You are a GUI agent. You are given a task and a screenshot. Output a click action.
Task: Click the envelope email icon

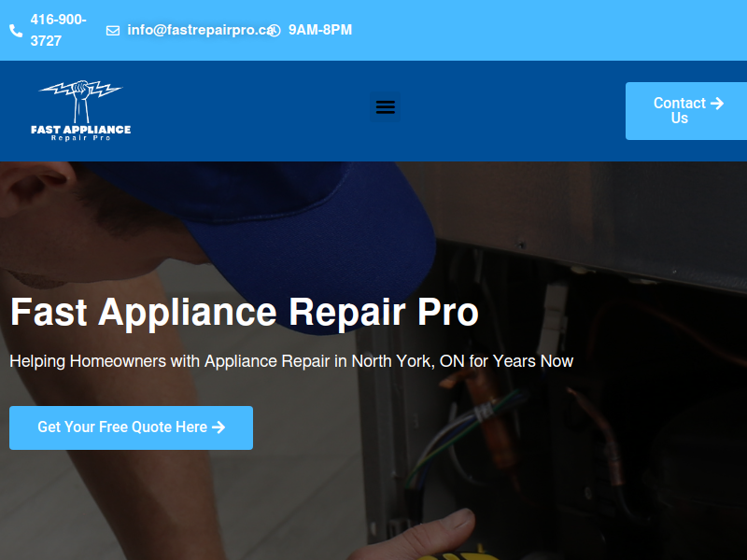pyautogui.click(x=113, y=31)
